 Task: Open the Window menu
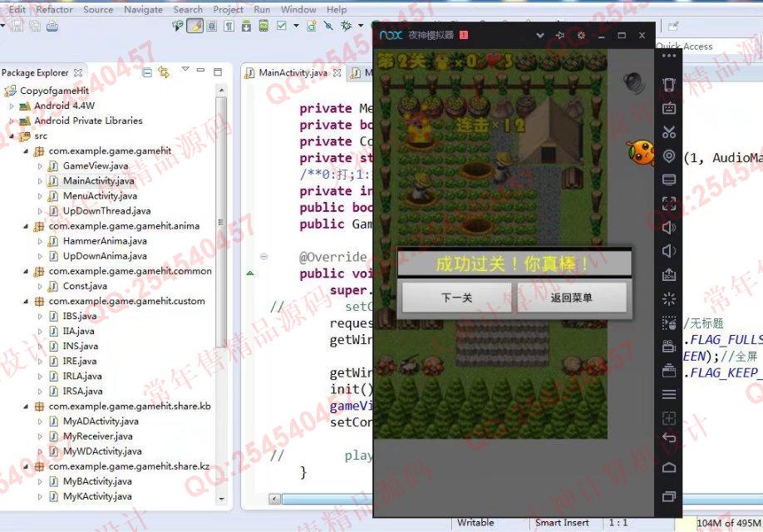(298, 9)
